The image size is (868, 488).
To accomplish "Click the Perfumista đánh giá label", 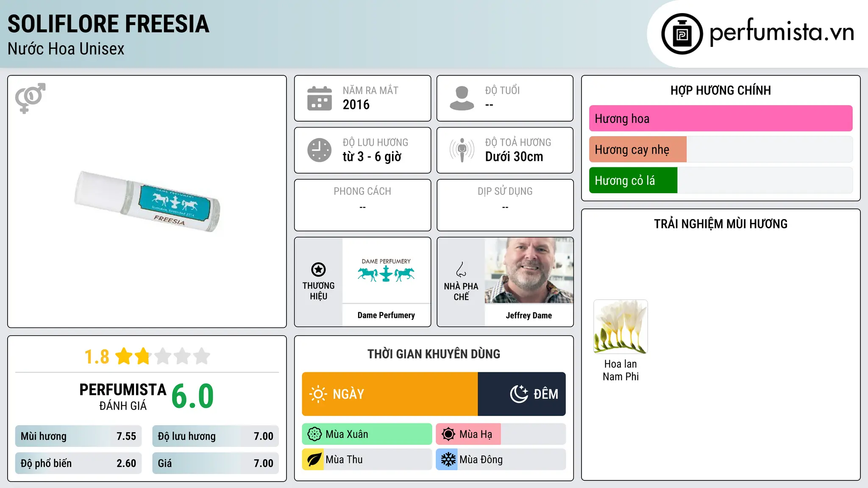I will pyautogui.click(x=123, y=397).
